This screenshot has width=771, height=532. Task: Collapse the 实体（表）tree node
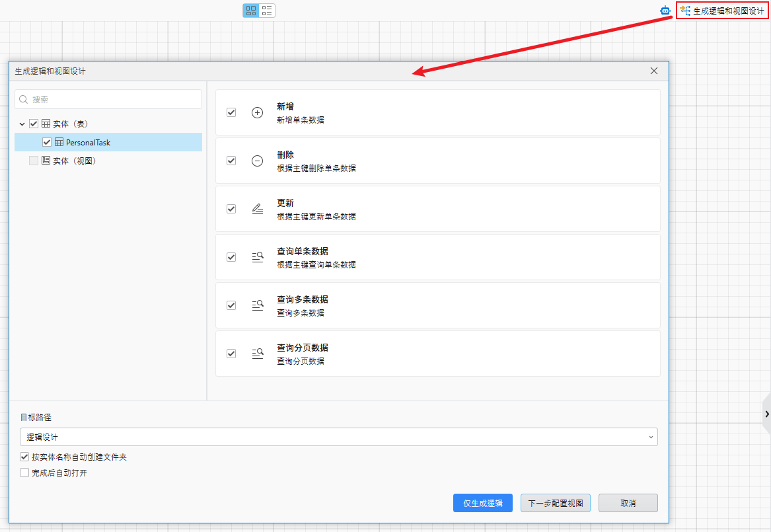point(22,124)
